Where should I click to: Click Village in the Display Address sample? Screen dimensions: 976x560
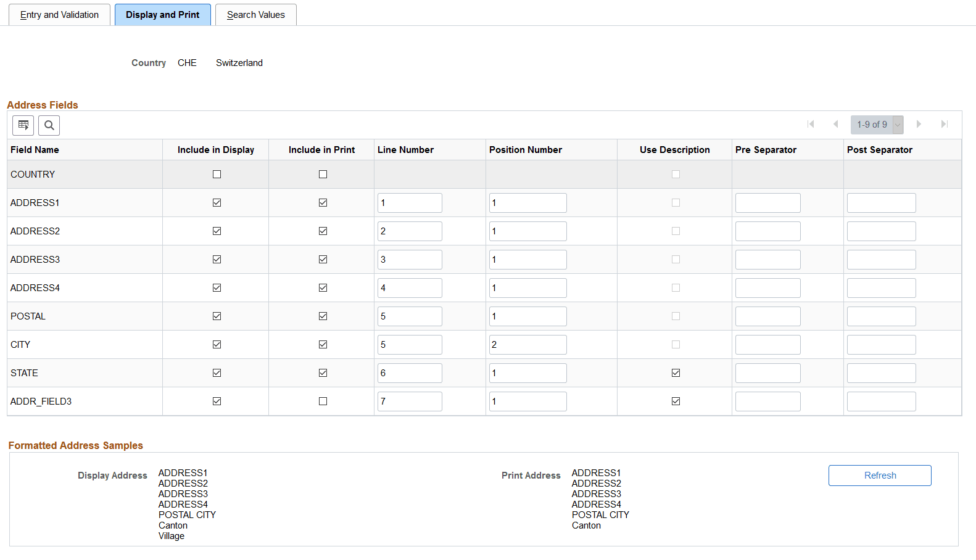coord(172,536)
